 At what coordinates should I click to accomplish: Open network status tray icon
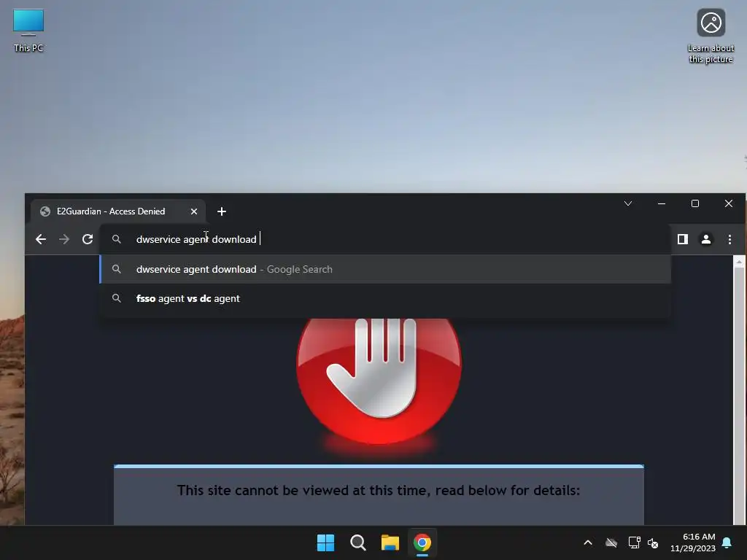pyautogui.click(x=634, y=542)
